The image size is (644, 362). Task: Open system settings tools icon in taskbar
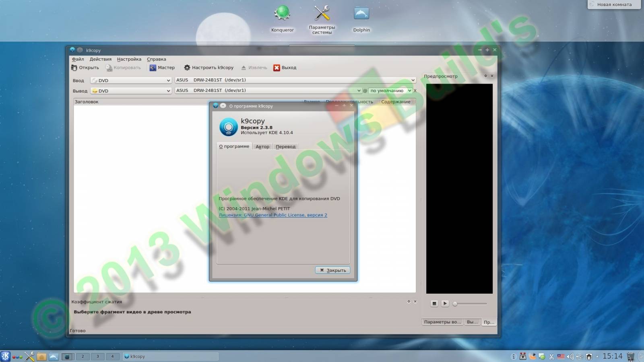pos(29,356)
